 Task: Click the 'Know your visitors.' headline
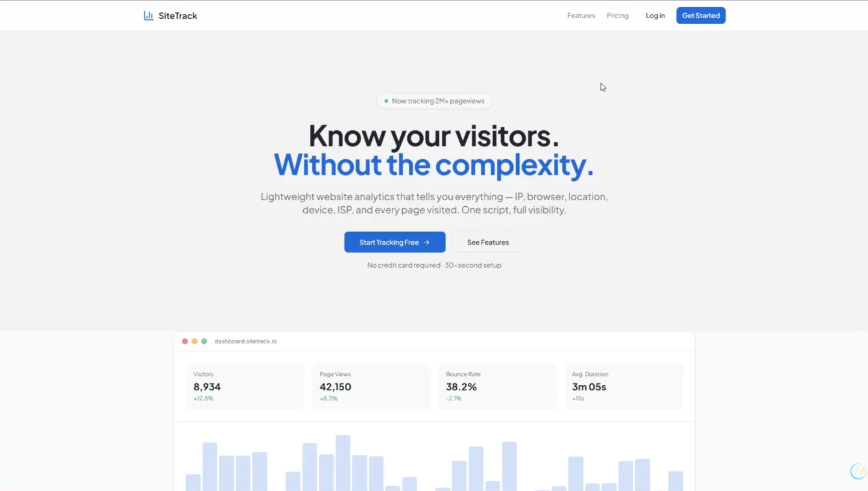(434, 136)
